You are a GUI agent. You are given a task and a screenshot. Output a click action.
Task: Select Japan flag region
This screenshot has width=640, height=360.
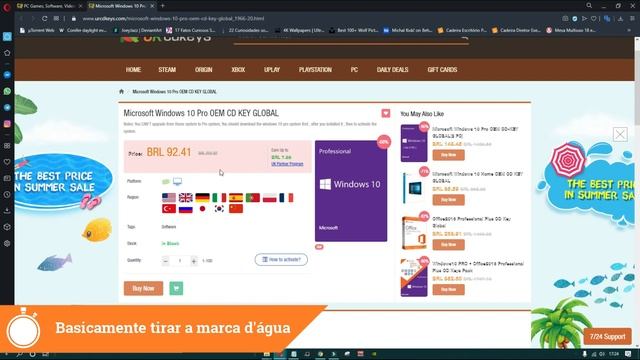pos(202,209)
